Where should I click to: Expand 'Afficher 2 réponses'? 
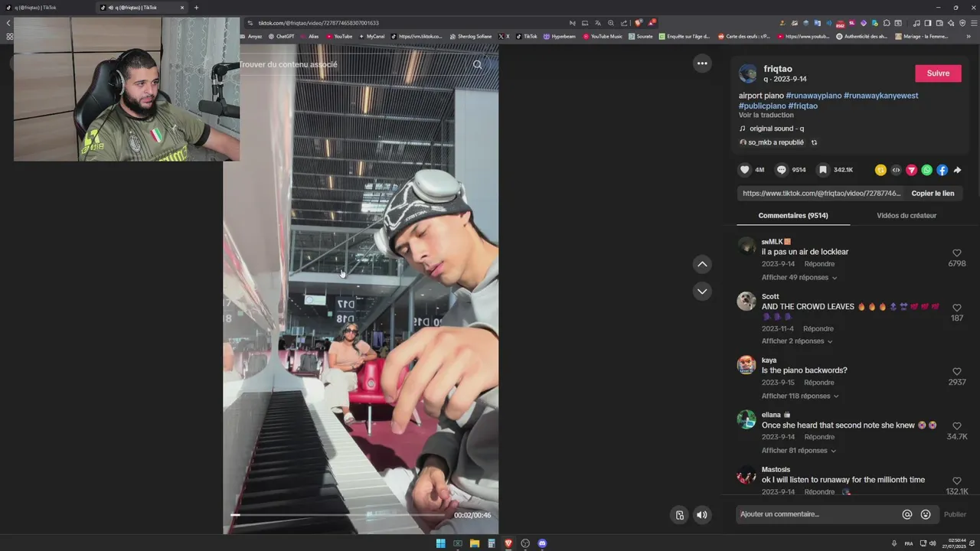point(797,341)
